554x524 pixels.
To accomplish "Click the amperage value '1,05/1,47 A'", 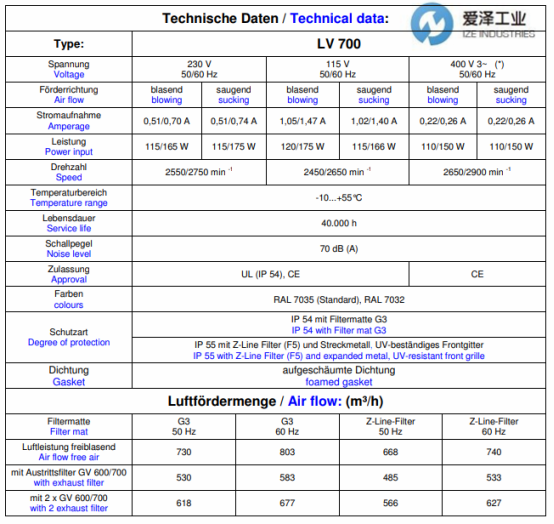I will [x=302, y=121].
